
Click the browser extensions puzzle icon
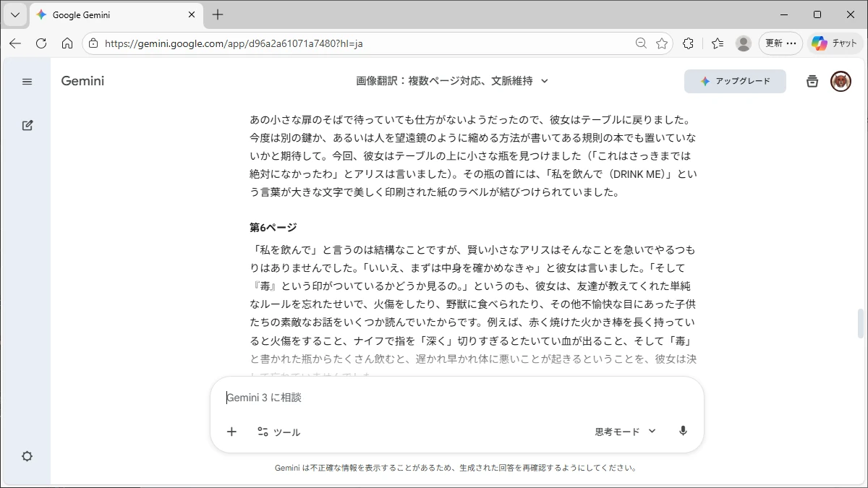coord(688,43)
